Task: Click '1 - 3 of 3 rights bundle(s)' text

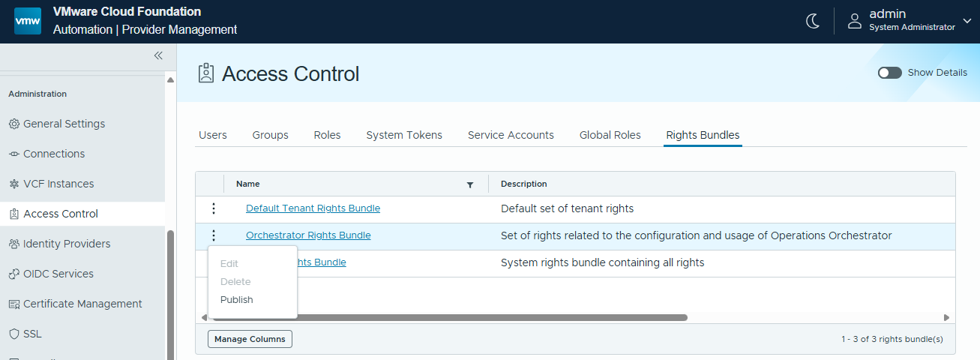Action: [892, 339]
